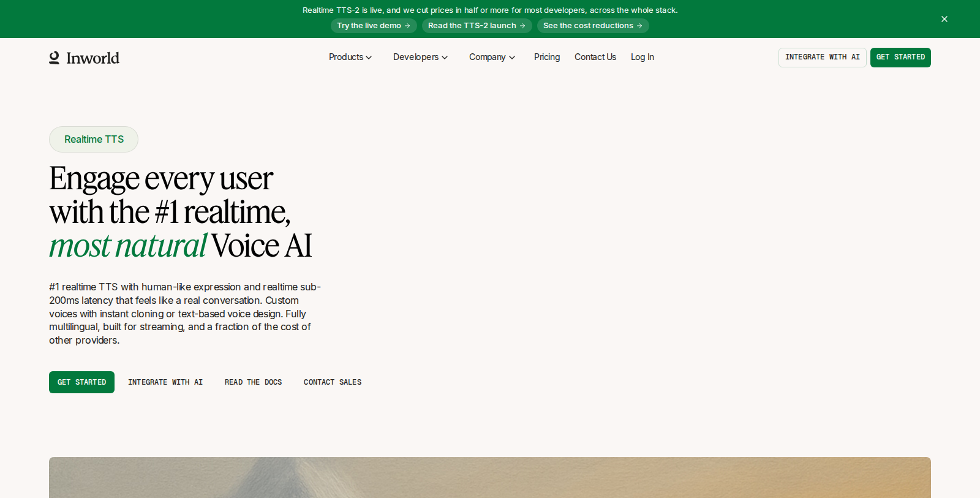
Task: Click the arrow on Try the live demo
Action: click(407, 26)
